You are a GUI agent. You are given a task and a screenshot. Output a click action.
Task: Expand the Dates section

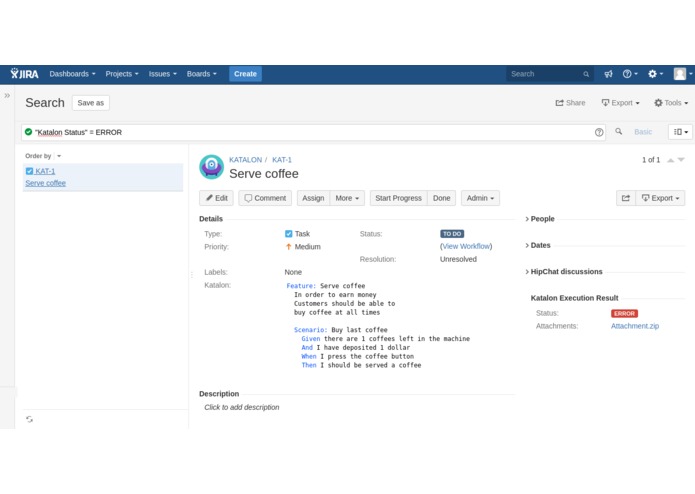click(x=538, y=245)
